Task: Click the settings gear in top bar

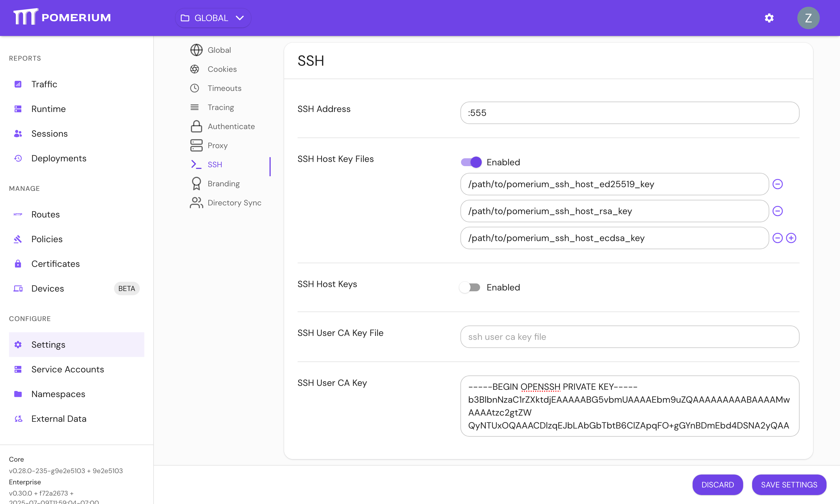Action: [x=769, y=18]
